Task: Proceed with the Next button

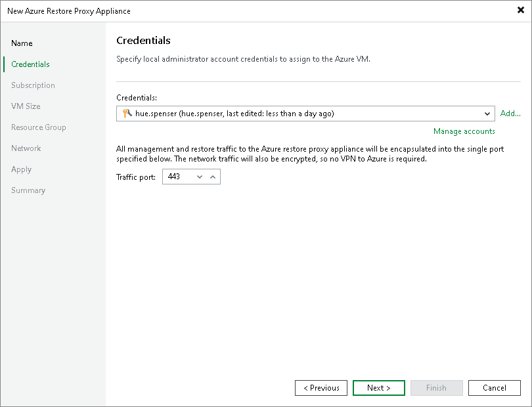Action: tap(379, 388)
